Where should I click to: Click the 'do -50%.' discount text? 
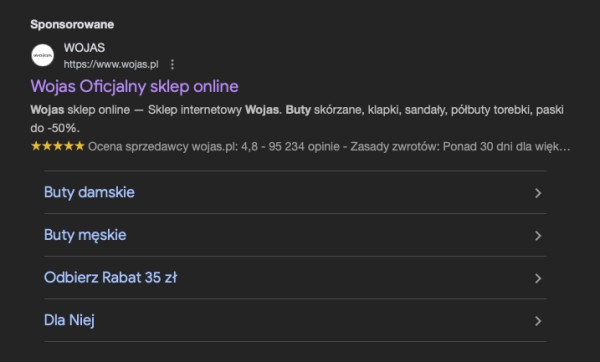55,128
